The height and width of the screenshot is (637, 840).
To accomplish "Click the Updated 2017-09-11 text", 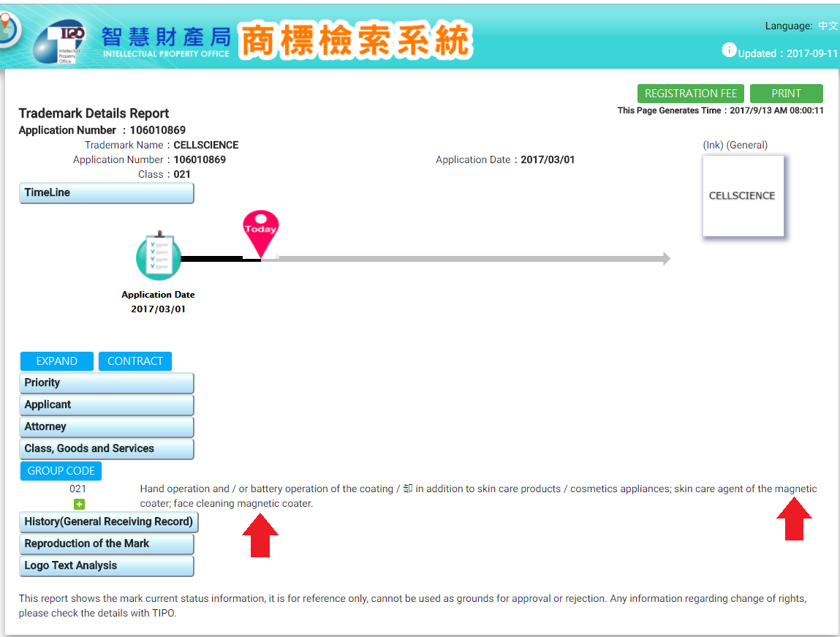I will pos(787,53).
